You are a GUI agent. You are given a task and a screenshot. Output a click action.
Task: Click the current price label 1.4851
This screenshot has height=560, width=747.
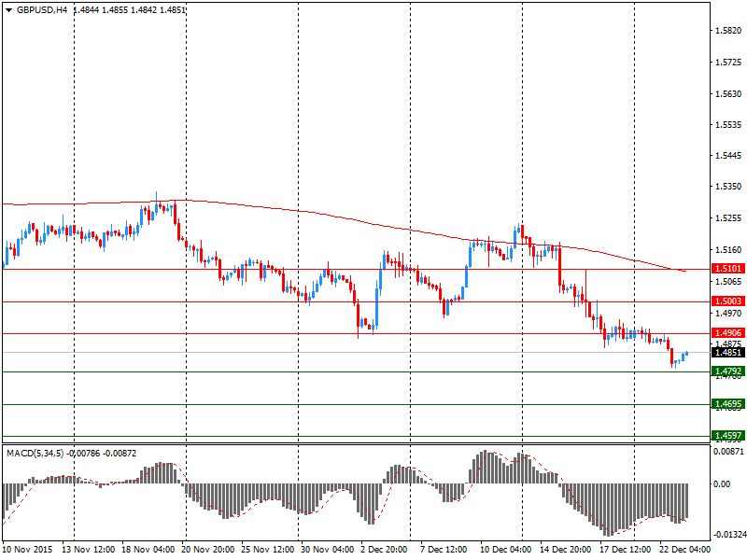727,353
